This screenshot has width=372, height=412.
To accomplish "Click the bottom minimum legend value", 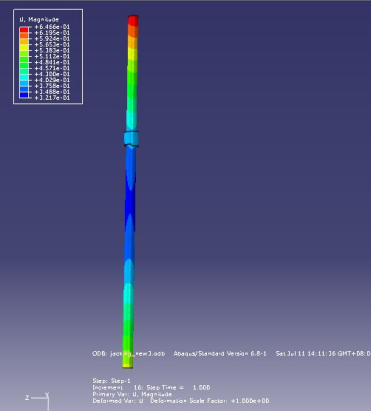I will click(x=52, y=98).
